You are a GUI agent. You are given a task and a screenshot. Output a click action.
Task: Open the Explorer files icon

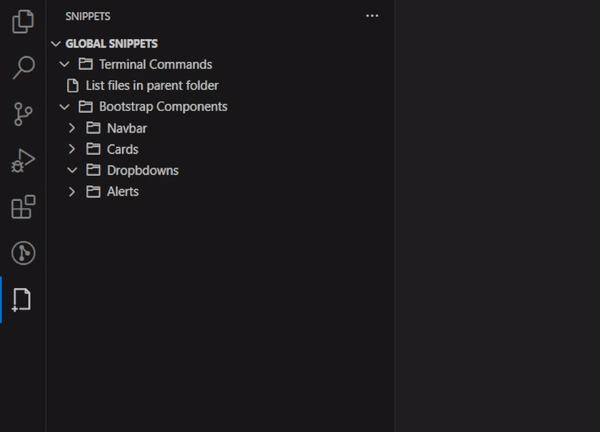coord(23,21)
